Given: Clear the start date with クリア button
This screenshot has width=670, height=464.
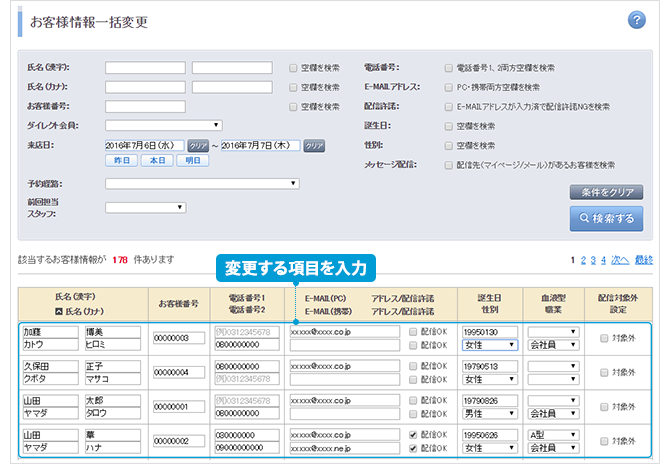Looking at the screenshot, I should pyautogui.click(x=197, y=146).
